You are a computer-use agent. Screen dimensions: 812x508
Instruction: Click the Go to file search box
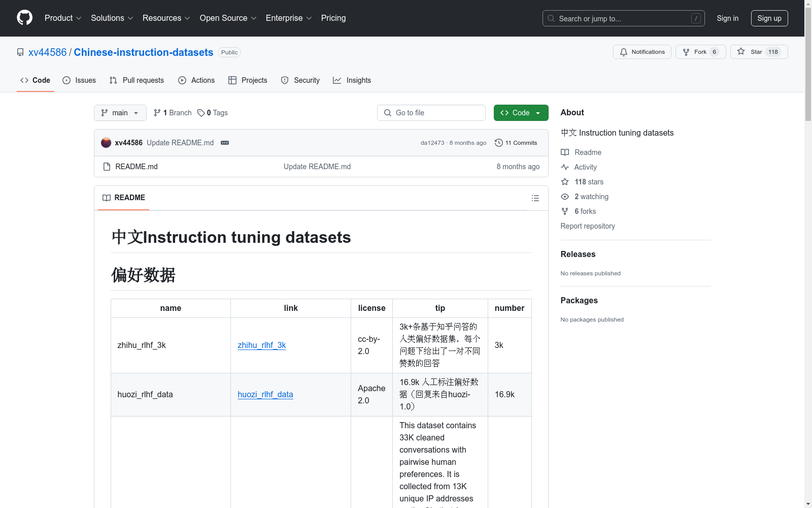(x=431, y=113)
